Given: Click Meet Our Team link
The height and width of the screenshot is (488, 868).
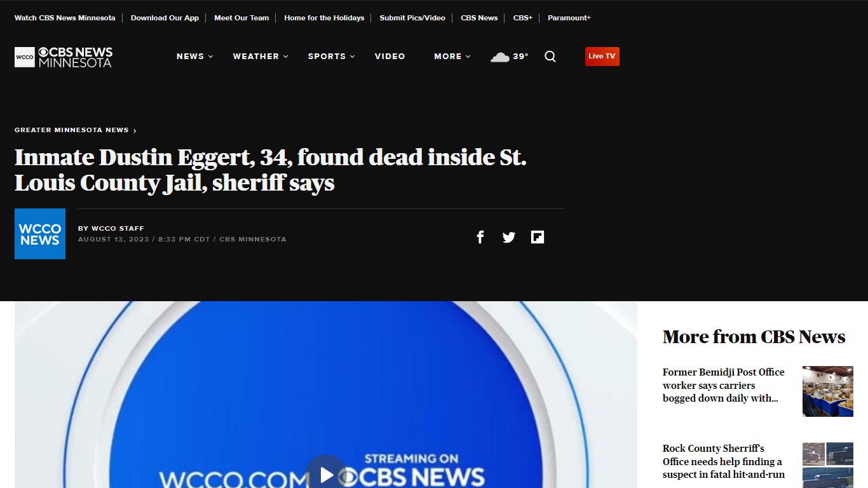Looking at the screenshot, I should pos(241,18).
